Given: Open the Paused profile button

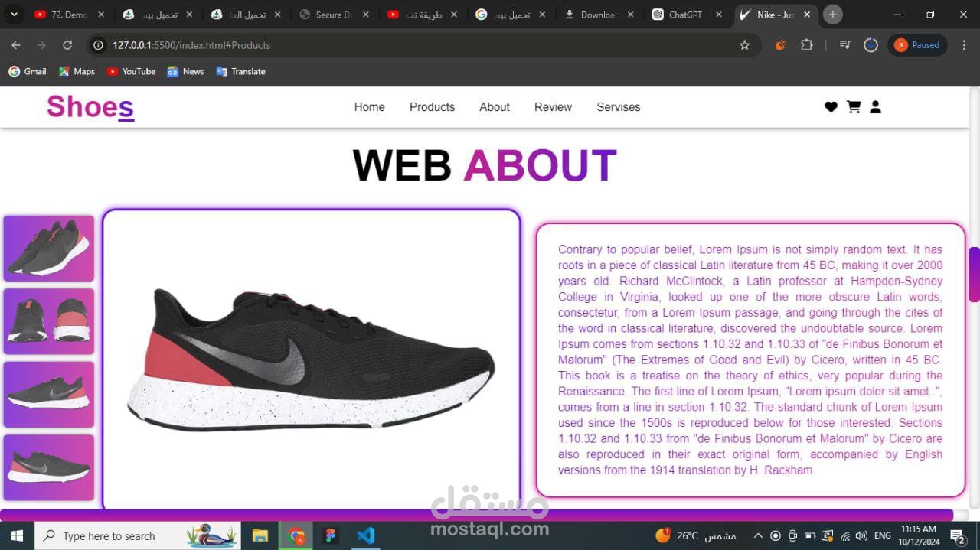Looking at the screenshot, I should (917, 45).
